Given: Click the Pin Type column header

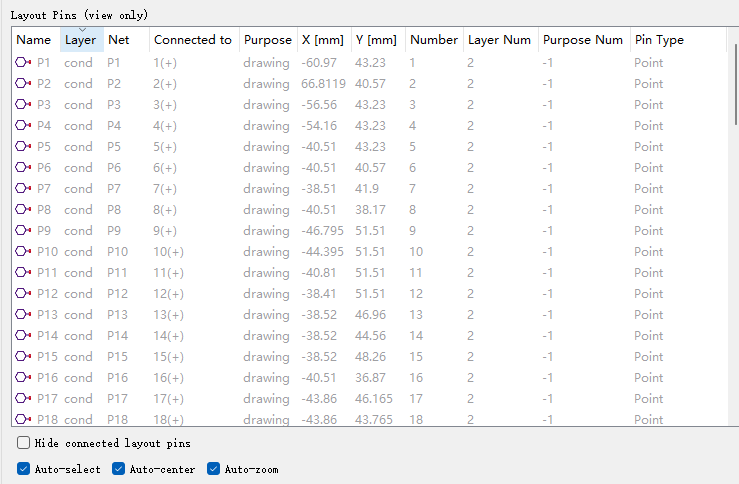Looking at the screenshot, I should coord(659,40).
